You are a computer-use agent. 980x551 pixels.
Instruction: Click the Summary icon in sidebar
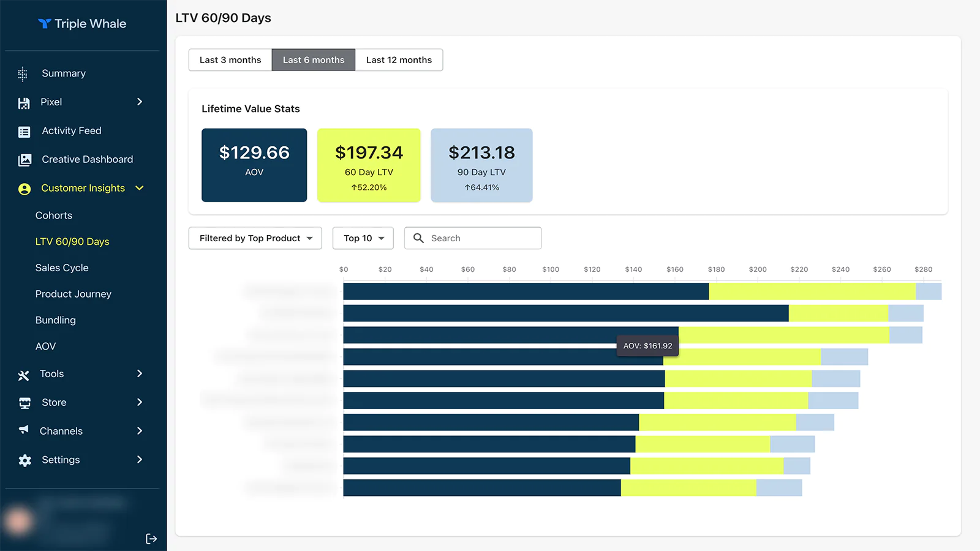tap(23, 73)
